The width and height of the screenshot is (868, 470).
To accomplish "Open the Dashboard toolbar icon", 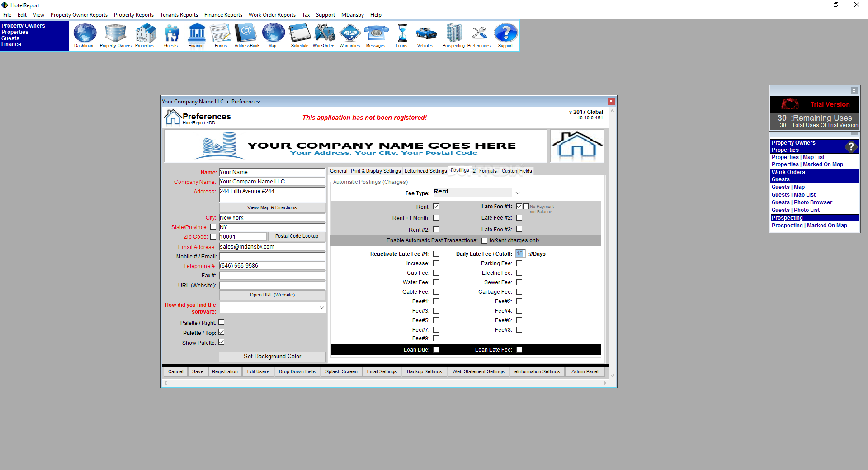I will point(85,35).
